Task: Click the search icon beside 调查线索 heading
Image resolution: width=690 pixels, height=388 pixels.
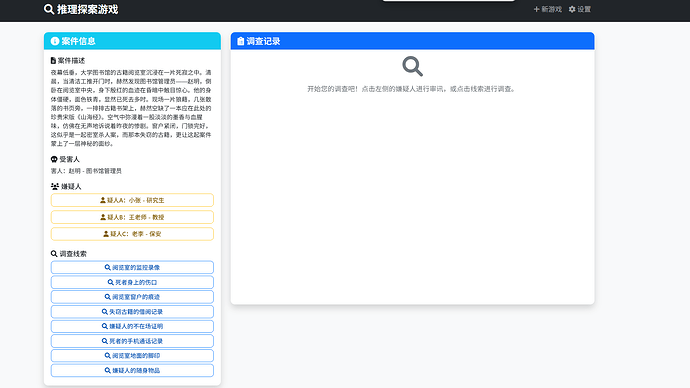Action: [x=54, y=254]
